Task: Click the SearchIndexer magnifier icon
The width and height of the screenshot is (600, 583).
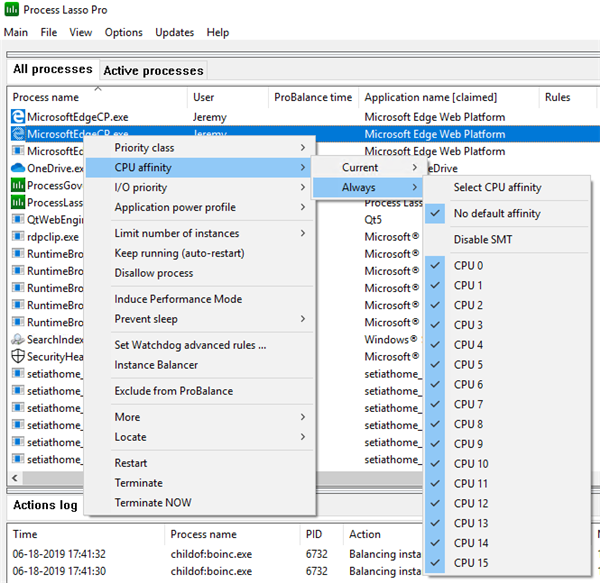Action: (18, 339)
